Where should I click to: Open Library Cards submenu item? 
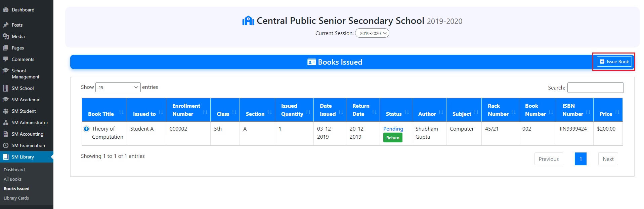point(16,198)
